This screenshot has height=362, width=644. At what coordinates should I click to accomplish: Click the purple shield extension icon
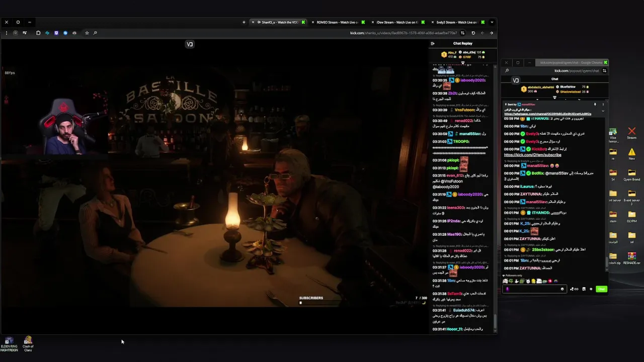(x=56, y=33)
